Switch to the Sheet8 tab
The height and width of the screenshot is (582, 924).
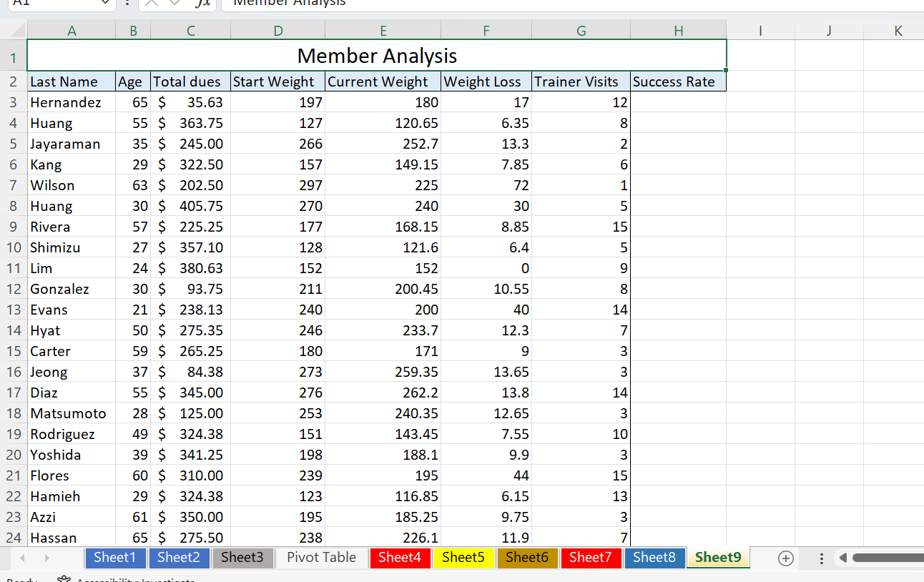[654, 558]
